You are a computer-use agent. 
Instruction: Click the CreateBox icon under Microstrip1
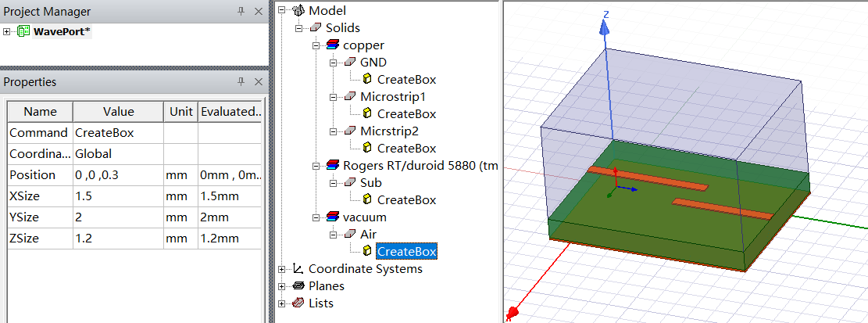click(x=367, y=113)
